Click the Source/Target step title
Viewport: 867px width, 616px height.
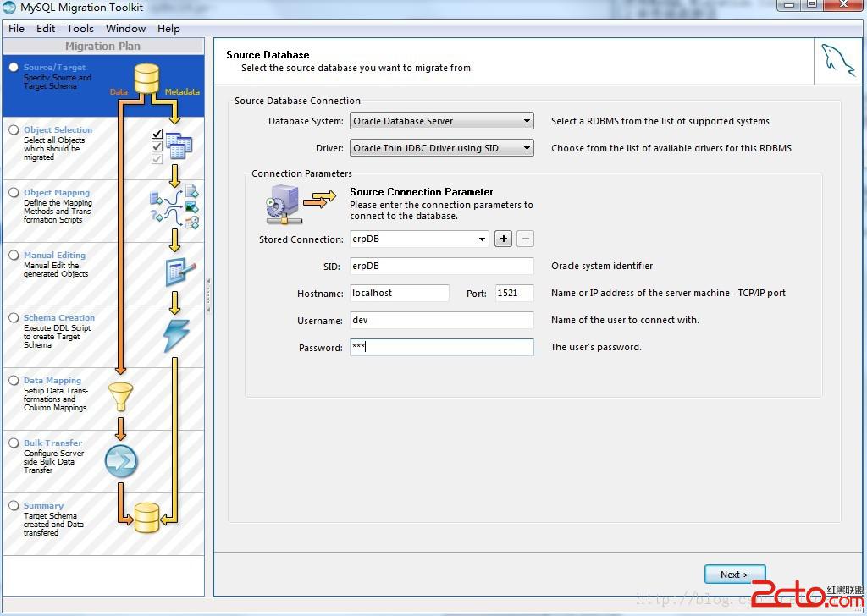click(x=54, y=67)
